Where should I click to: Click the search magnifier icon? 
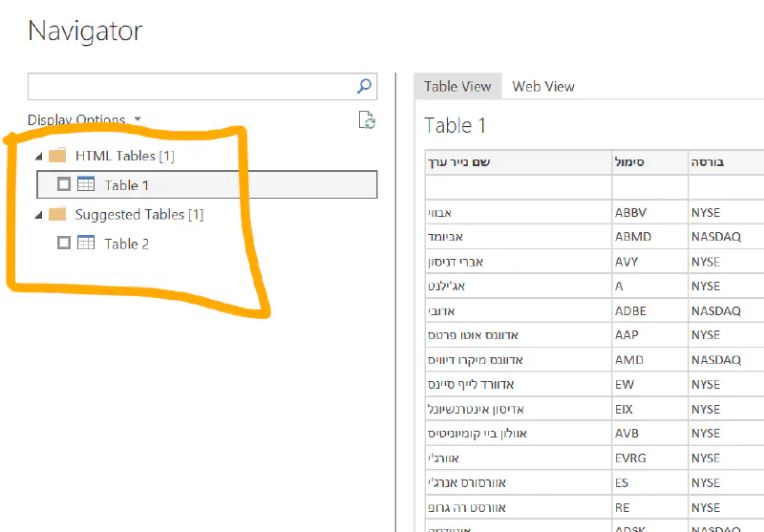[364, 86]
